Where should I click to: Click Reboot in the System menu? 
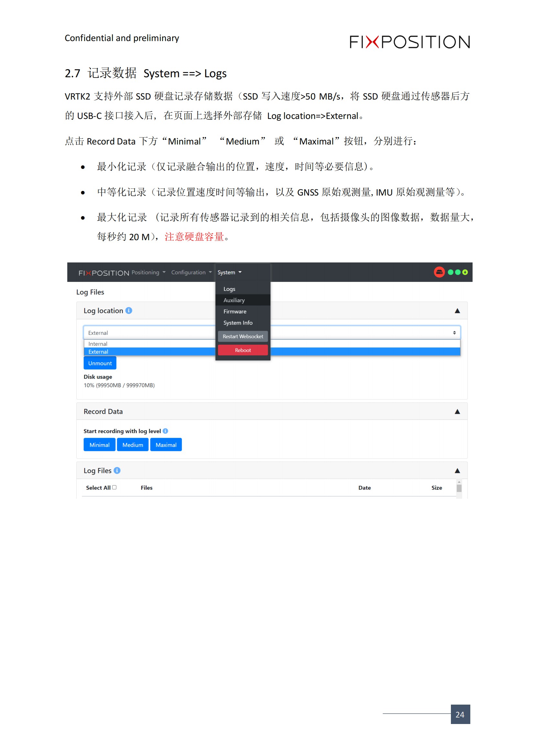tap(243, 350)
